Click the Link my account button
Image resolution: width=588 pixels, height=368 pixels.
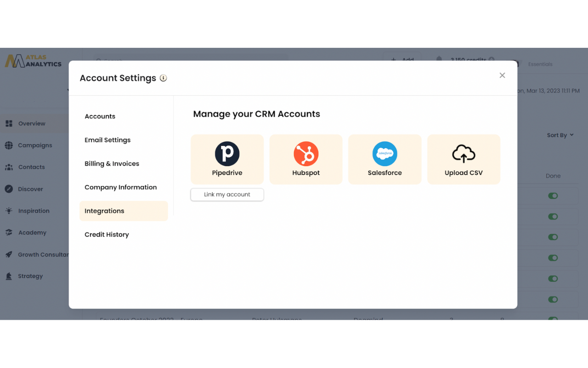[227, 195]
